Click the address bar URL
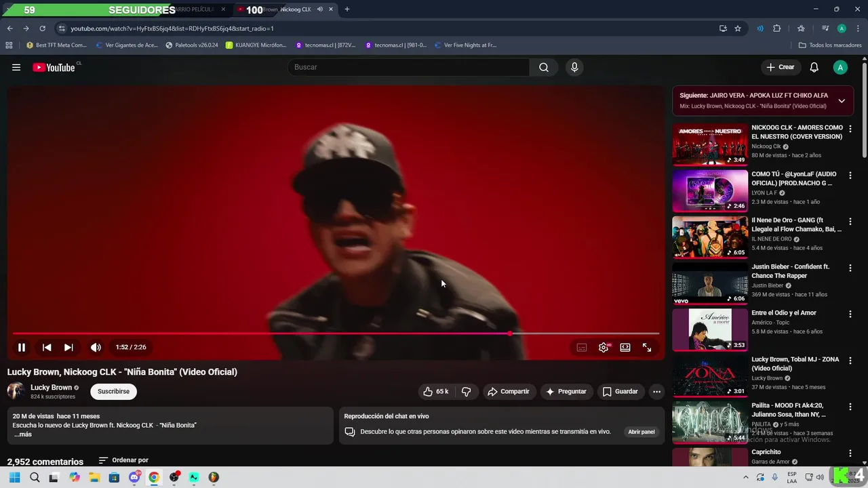868x488 pixels. pos(172,28)
